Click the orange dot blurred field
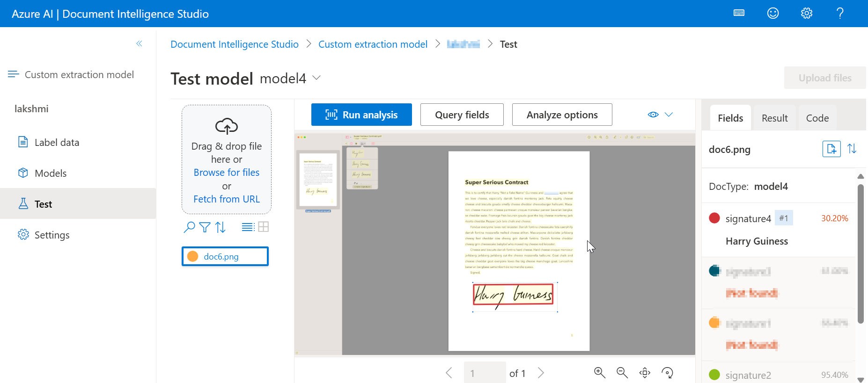Screen dimensions: 868x383 tap(714, 323)
